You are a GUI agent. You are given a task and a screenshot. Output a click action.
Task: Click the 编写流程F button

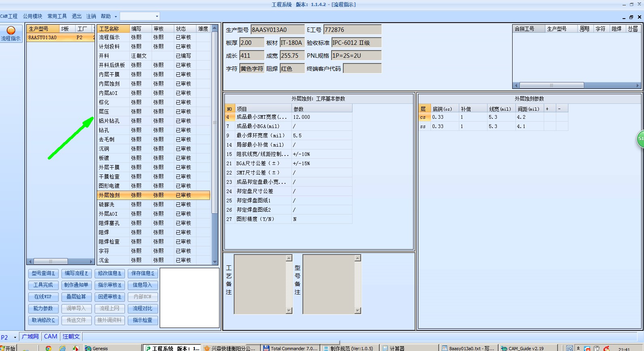[76, 273]
